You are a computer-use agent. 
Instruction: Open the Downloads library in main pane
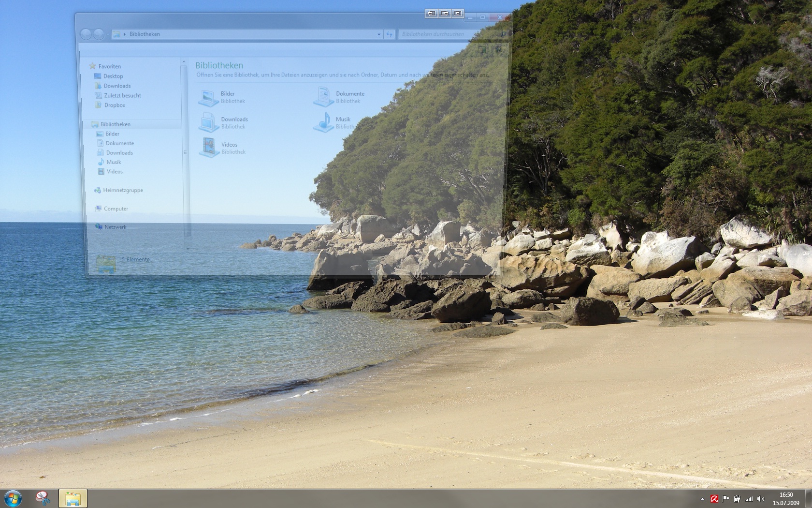point(209,122)
